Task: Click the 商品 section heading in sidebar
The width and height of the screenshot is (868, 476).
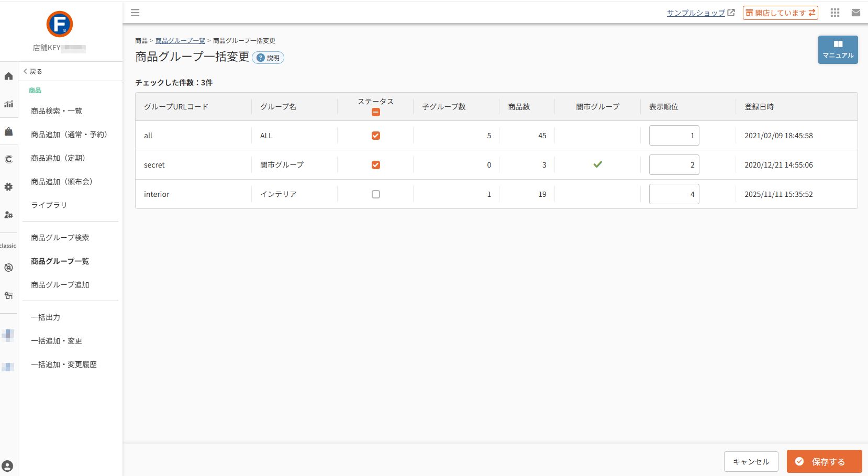Action: [x=35, y=91]
